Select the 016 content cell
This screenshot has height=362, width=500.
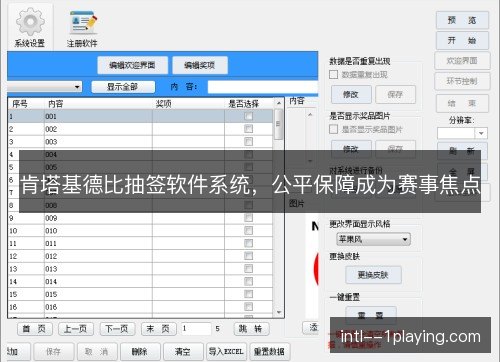tap(98, 307)
